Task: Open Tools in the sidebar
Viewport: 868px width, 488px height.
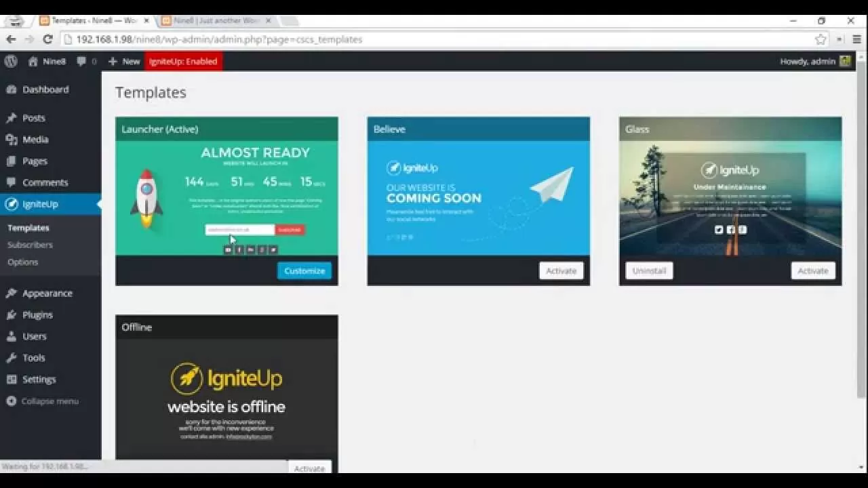Action: 34,358
